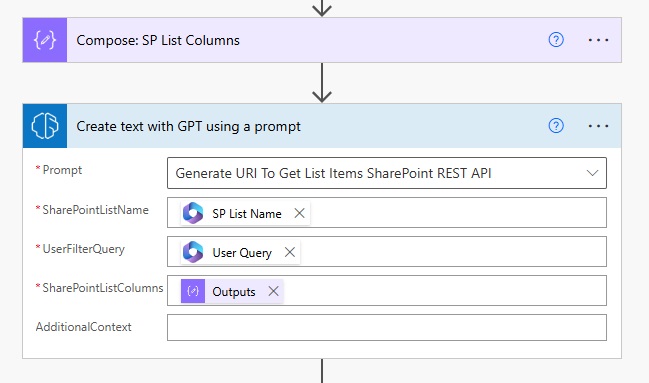The width and height of the screenshot is (649, 383).
Task: Open the GPT action ellipsis menu
Action: (x=598, y=126)
